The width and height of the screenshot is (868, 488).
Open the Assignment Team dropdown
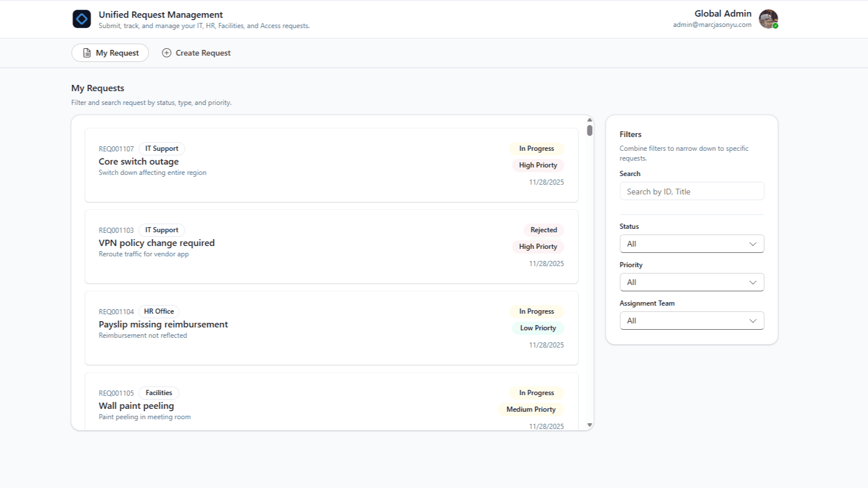click(x=691, y=321)
